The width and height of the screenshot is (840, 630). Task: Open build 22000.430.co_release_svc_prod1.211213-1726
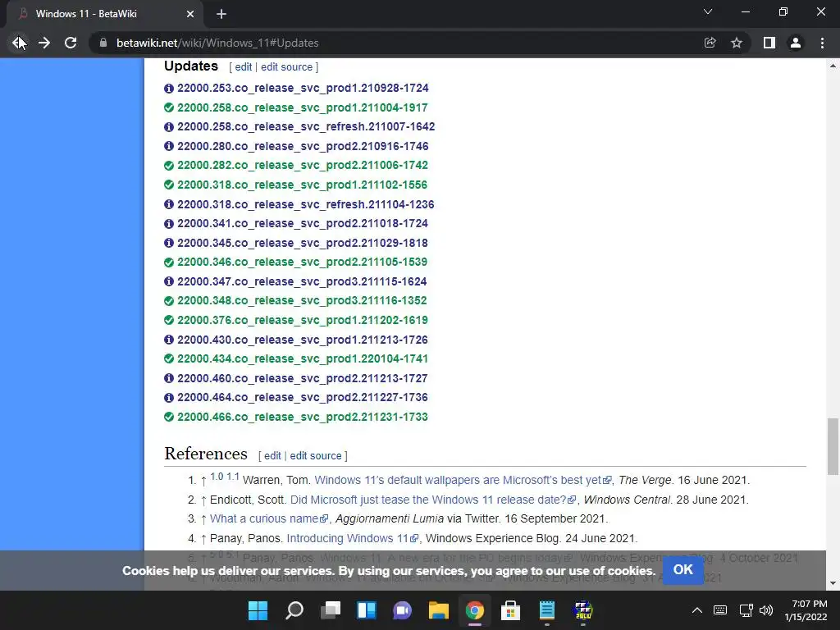tap(302, 340)
